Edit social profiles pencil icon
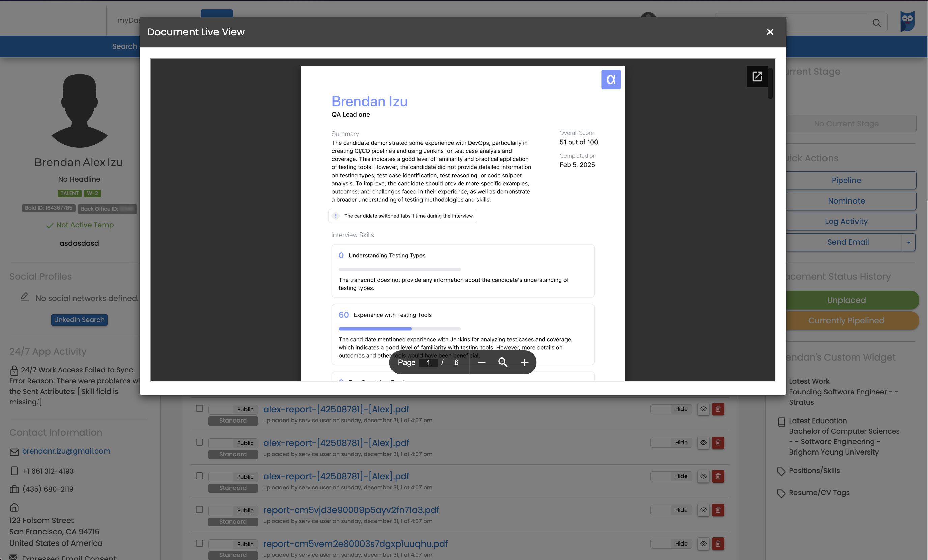This screenshot has height=560, width=928. 25,297
